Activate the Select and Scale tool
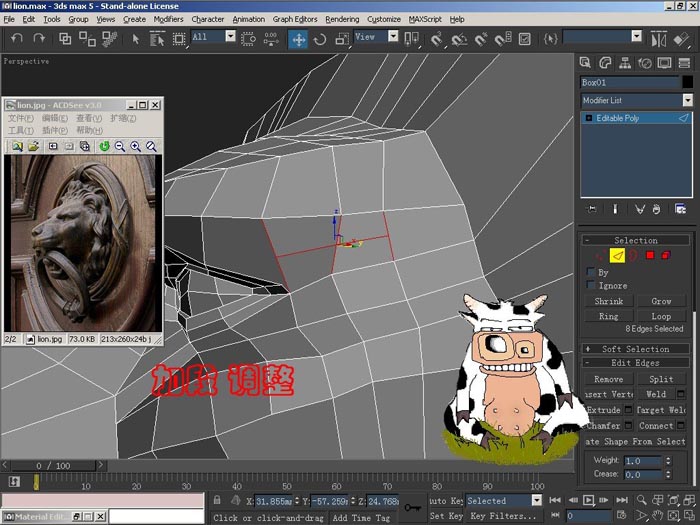The image size is (700, 525). click(342, 39)
